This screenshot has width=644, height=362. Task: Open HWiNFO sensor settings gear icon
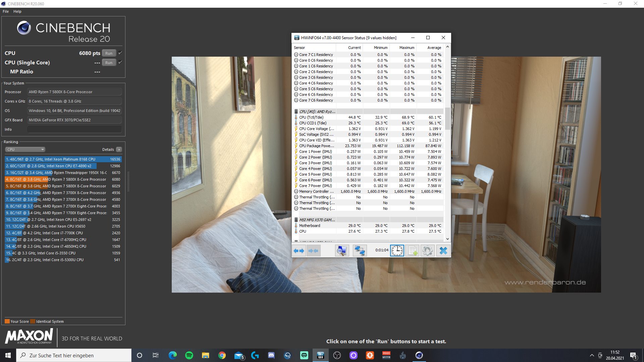point(427,251)
